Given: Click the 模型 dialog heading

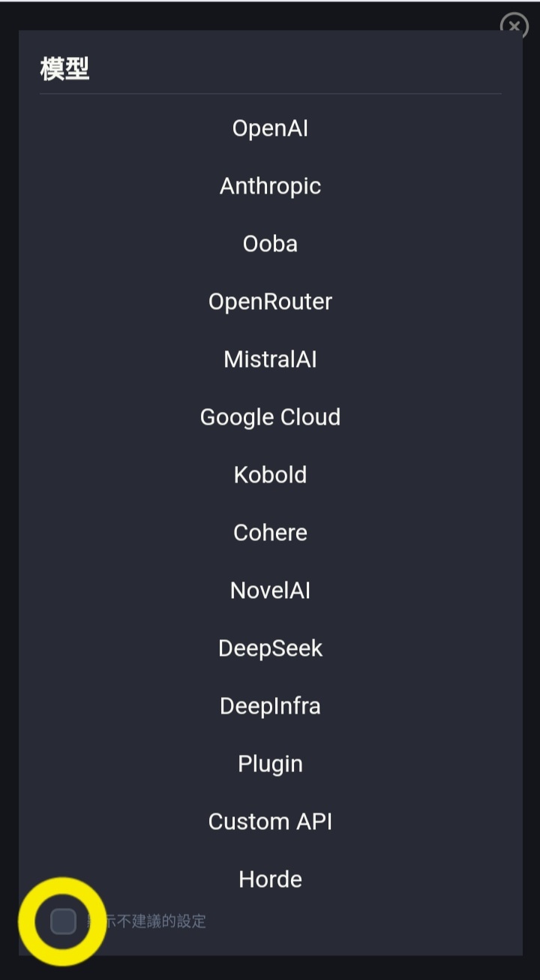Looking at the screenshot, I should [x=64, y=69].
